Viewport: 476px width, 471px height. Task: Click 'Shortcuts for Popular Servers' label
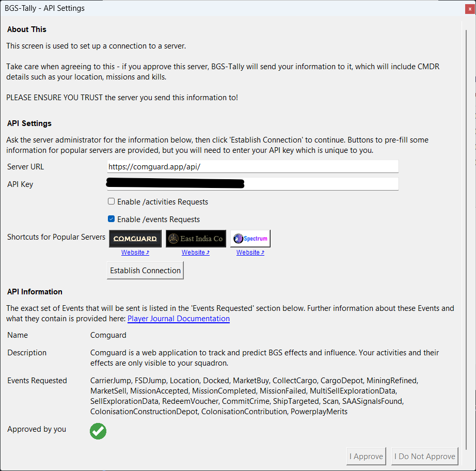pyautogui.click(x=56, y=237)
